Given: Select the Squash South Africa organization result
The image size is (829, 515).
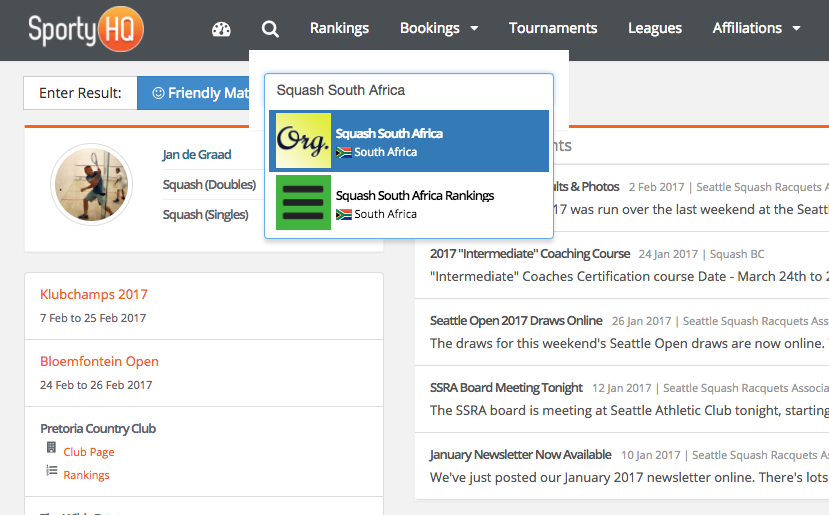Looking at the screenshot, I should point(409,141).
